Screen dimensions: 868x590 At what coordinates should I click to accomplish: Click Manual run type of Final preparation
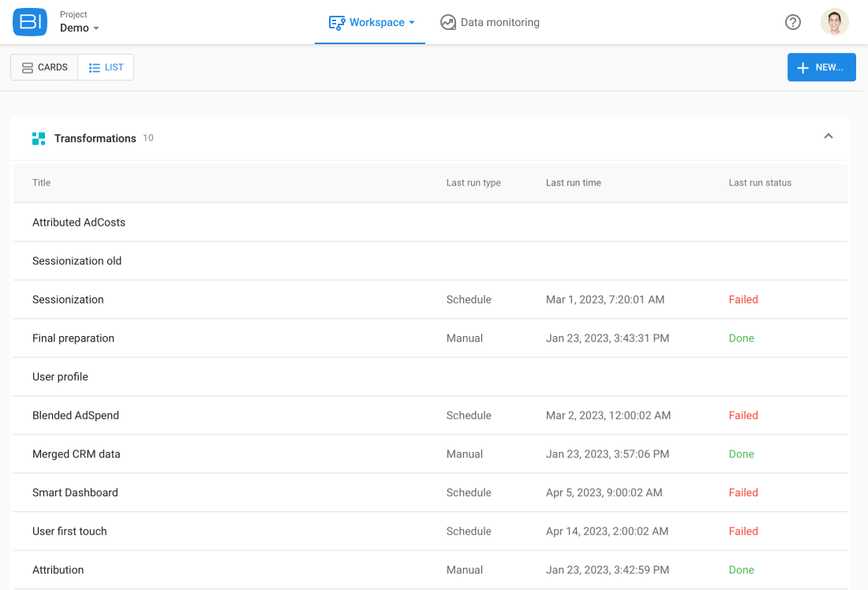pyautogui.click(x=465, y=338)
